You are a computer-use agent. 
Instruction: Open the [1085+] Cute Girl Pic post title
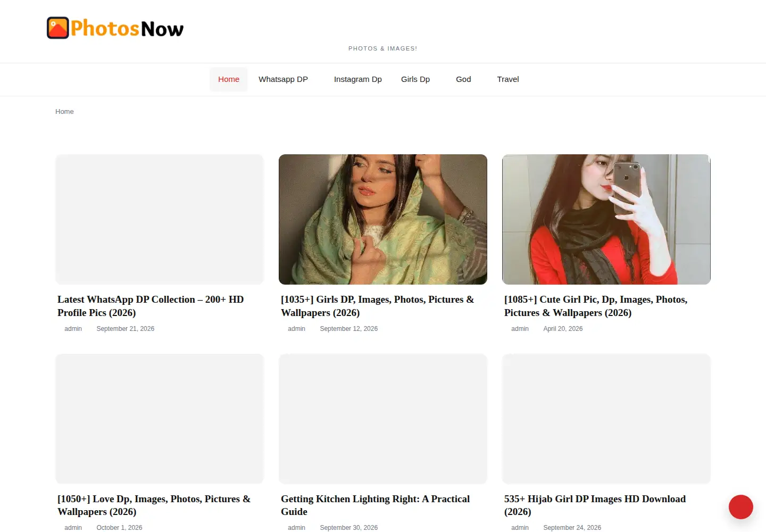tap(596, 306)
